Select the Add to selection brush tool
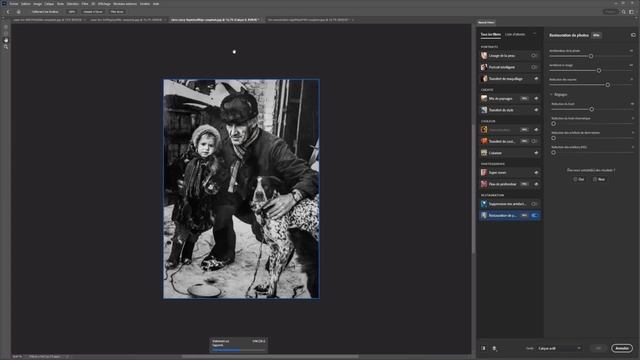The height and width of the screenshot is (360, 640). pyautogui.click(x=6, y=27)
